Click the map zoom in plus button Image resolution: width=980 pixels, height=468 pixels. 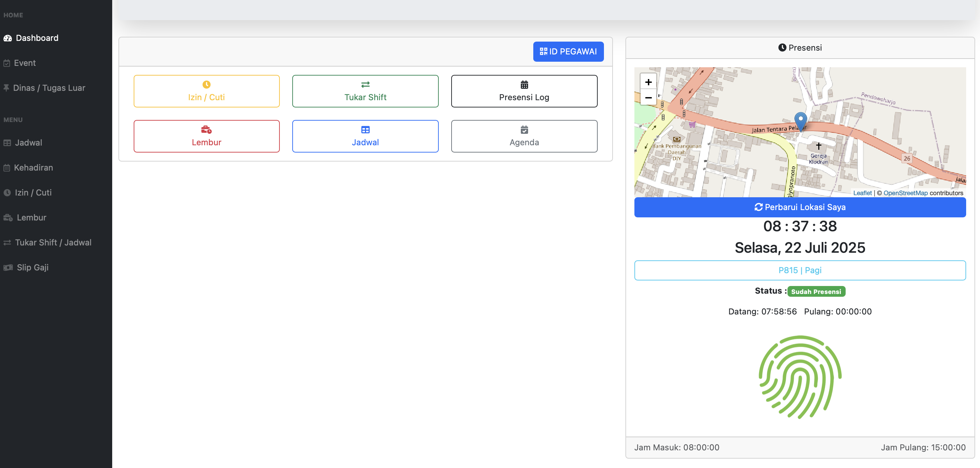[x=648, y=82]
